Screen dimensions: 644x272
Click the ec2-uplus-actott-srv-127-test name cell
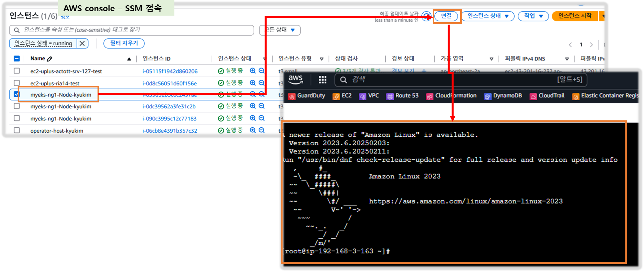pos(66,71)
